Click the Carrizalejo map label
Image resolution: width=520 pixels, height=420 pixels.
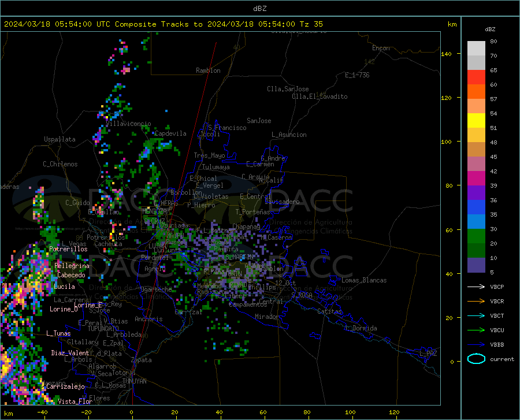tap(65, 386)
